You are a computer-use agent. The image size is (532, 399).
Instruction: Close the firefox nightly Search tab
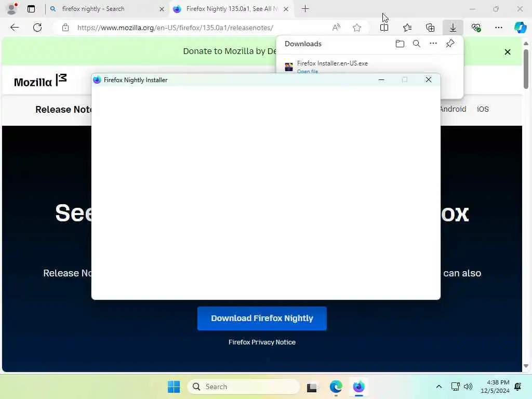coord(162,9)
